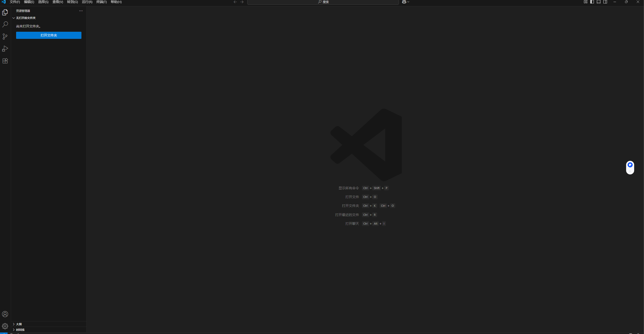Open the Copilot chat icon in title bar

point(404,2)
